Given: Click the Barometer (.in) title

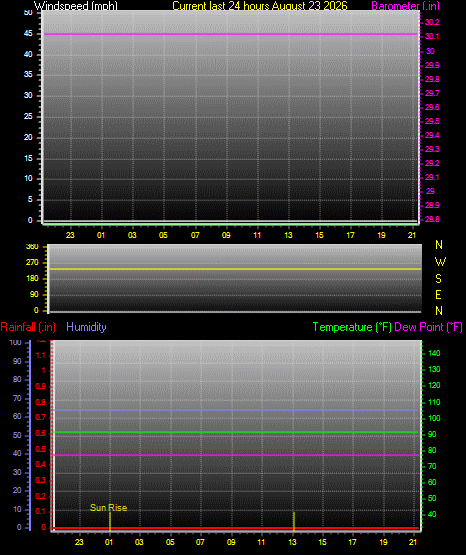Looking at the screenshot, I should click(x=405, y=6).
